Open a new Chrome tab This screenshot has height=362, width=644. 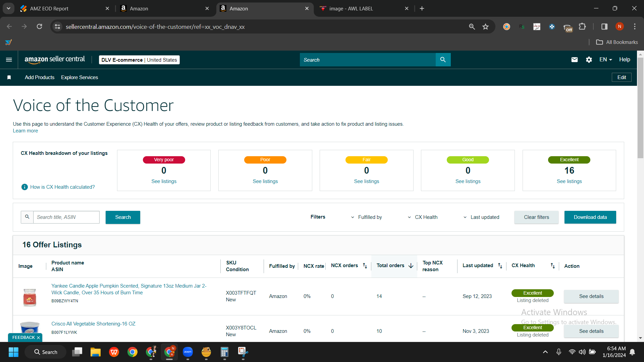pyautogui.click(x=422, y=9)
